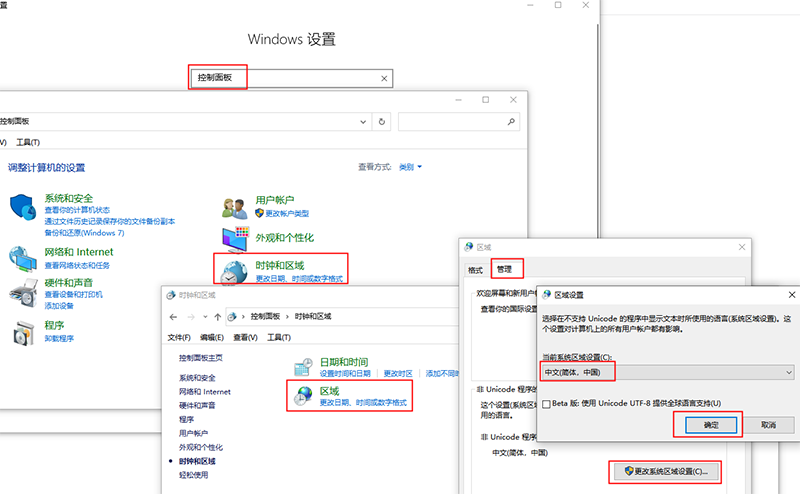
Task: Click 系统和安全 in 时钟和区域 sidebar
Action: (197, 378)
